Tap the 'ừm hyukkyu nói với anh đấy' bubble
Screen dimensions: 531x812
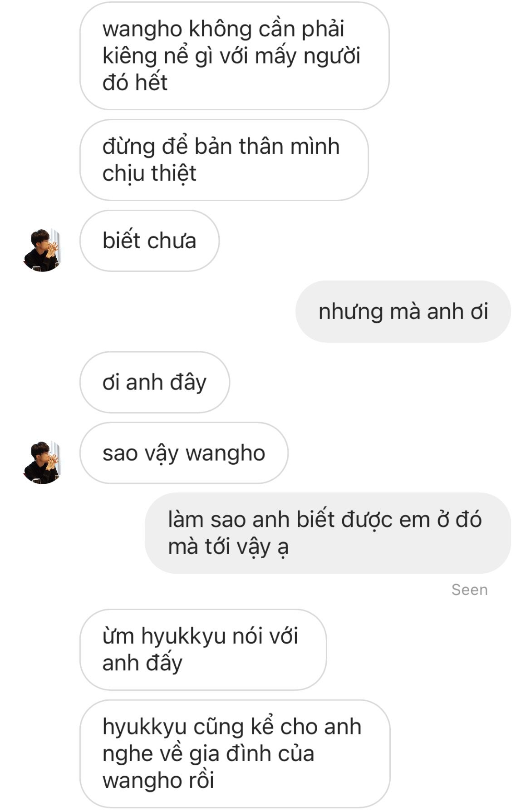(x=203, y=650)
